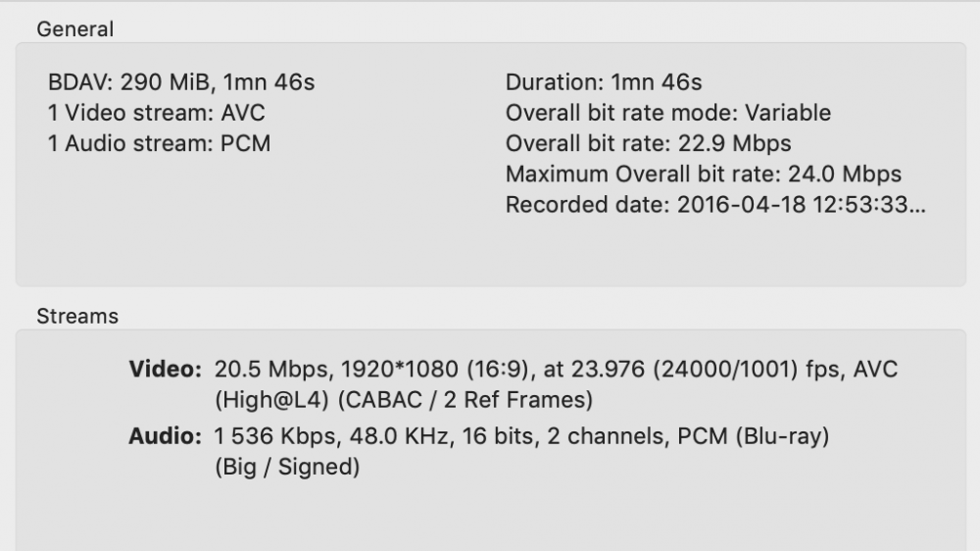Screen dimensions: 980x551
Task: Select Overall bit rate: 22.9 Mbps text
Action: click(x=648, y=144)
